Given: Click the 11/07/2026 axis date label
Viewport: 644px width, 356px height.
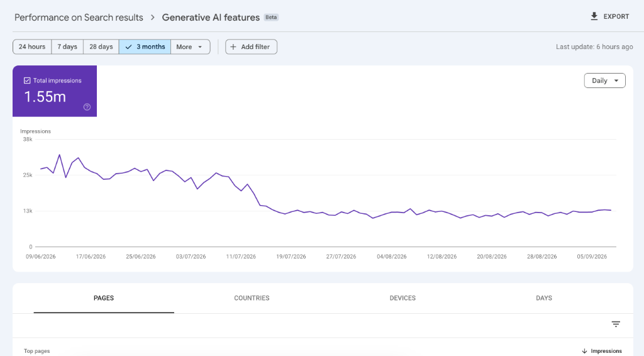Looking at the screenshot, I should (241, 257).
